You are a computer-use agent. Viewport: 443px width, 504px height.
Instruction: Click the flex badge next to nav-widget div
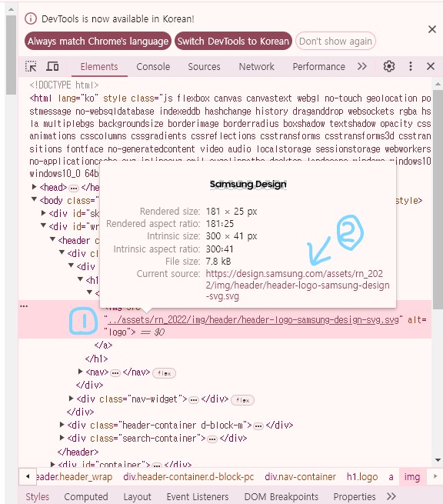(x=242, y=400)
